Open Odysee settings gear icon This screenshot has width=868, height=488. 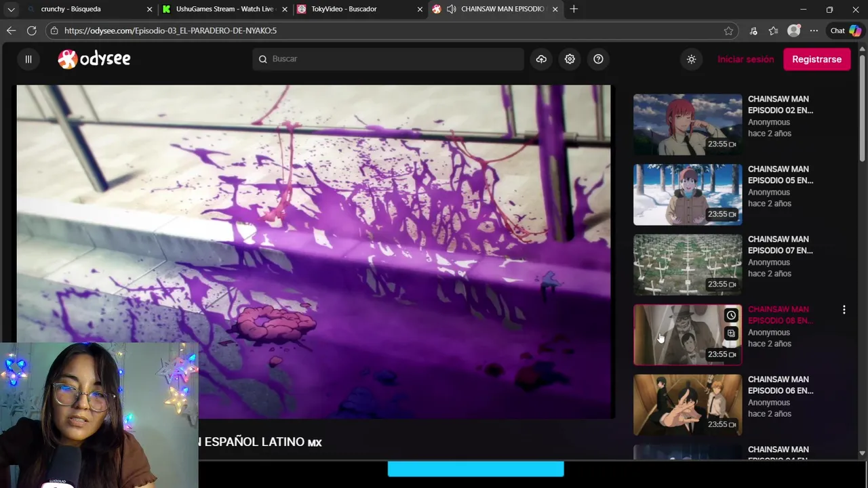click(x=570, y=59)
